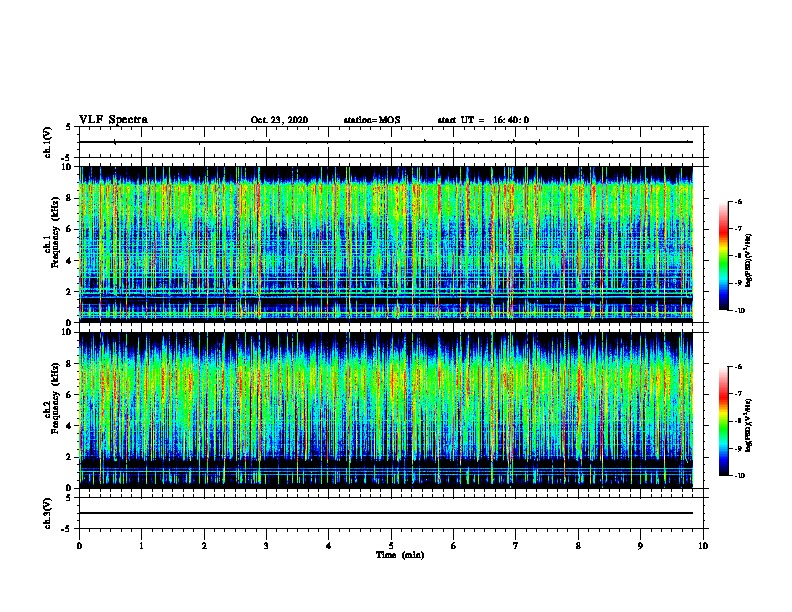792x612 pixels.
Task: Click the "-7" label on ch.2 colorbar
Action: click(738, 394)
